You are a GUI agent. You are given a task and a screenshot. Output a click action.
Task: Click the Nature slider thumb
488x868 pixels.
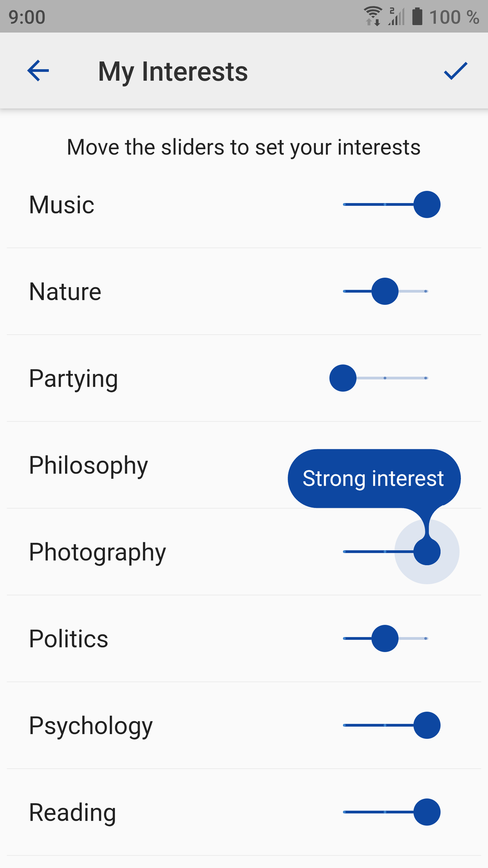(x=385, y=291)
